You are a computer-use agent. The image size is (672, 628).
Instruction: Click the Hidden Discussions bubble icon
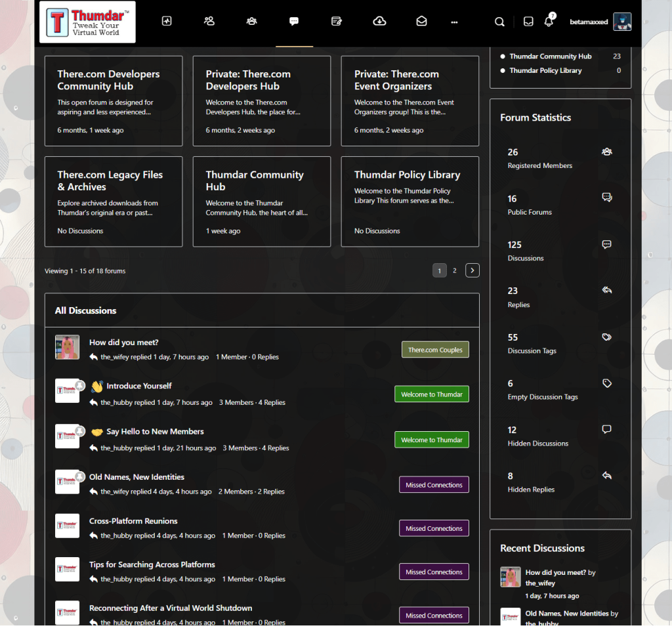[607, 430]
